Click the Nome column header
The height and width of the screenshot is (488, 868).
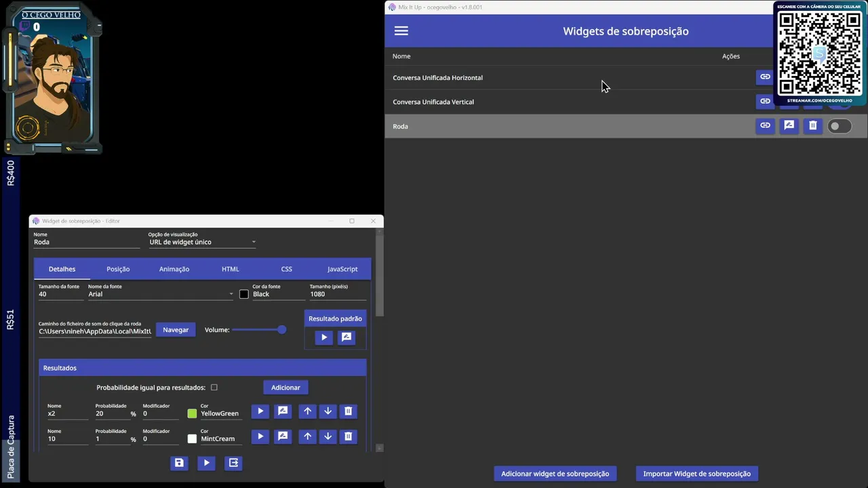pyautogui.click(x=401, y=56)
